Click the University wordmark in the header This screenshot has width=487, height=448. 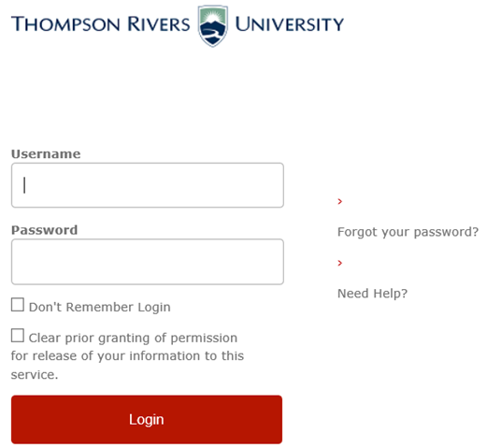click(x=289, y=24)
